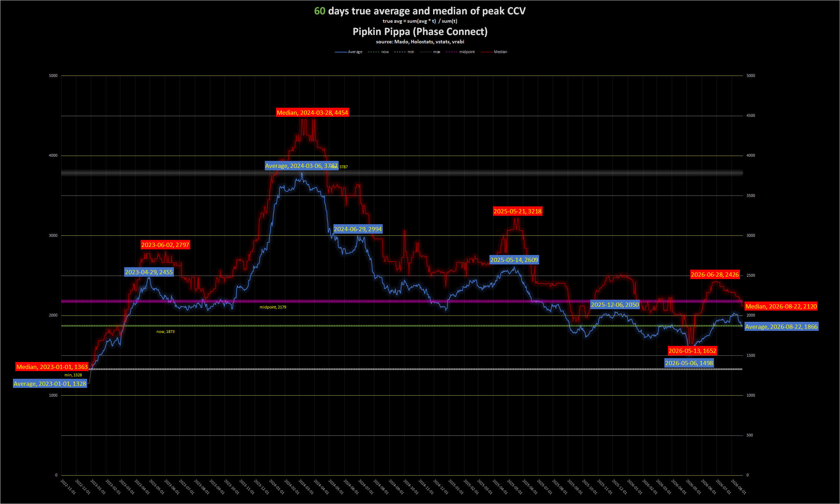Click the "Median" legend entry
Screen dimensions: 840x504
[x=494, y=52]
